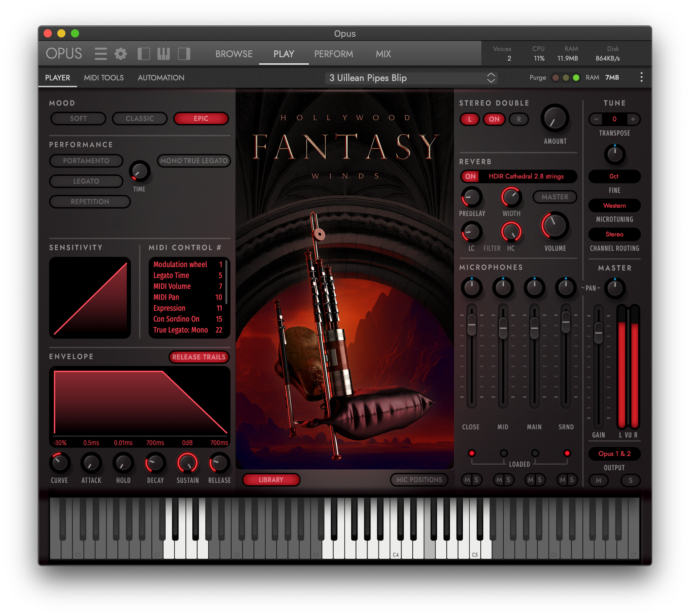Switch to the Browse tab
The height and width of the screenshot is (616, 690).
coord(234,54)
